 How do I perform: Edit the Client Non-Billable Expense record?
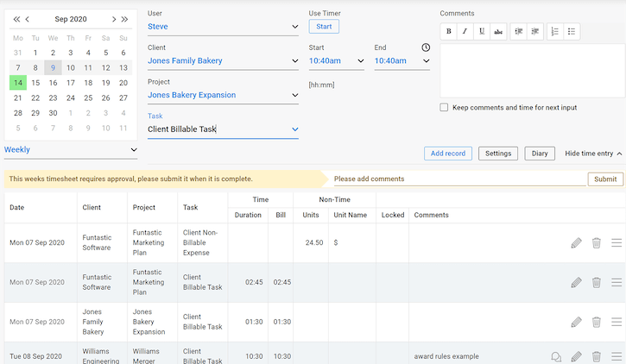(x=576, y=242)
